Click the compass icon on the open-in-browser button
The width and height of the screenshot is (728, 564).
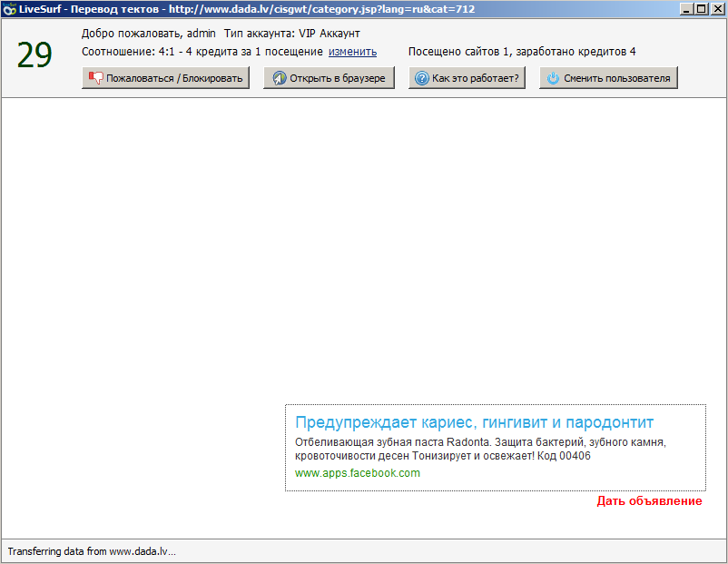(279, 78)
